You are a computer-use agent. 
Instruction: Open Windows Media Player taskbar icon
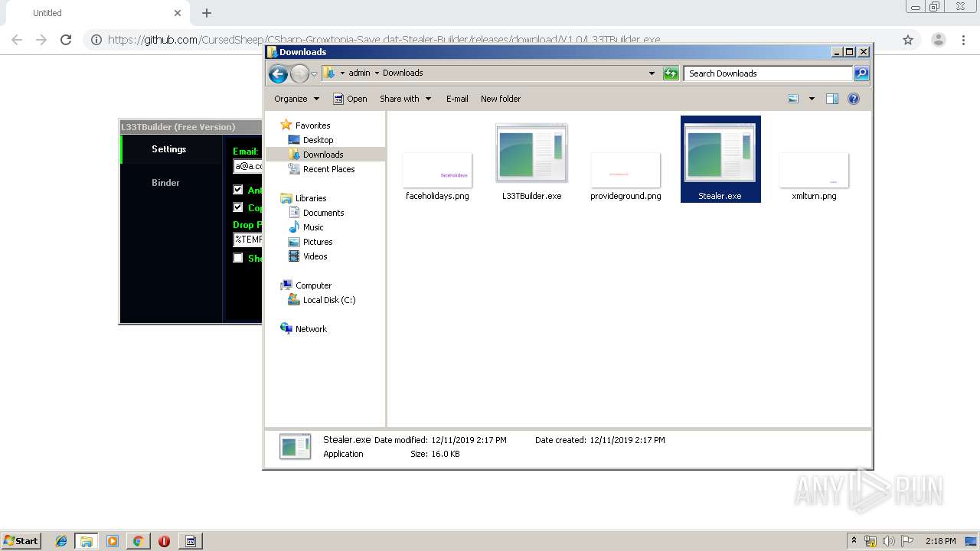(x=113, y=541)
